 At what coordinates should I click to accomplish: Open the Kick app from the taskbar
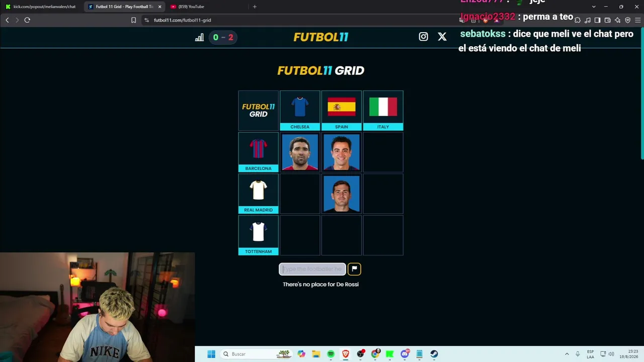click(x=390, y=354)
